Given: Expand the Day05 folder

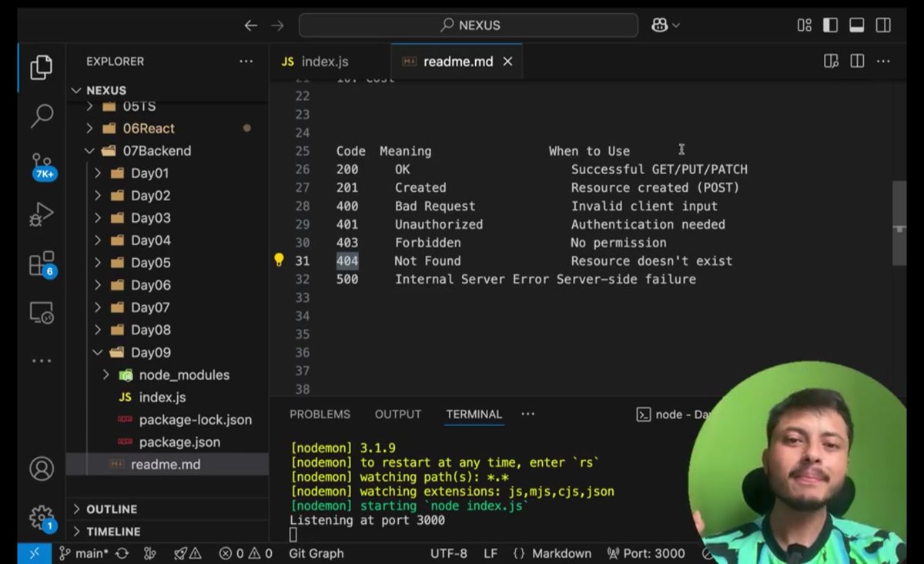Looking at the screenshot, I should pos(98,263).
